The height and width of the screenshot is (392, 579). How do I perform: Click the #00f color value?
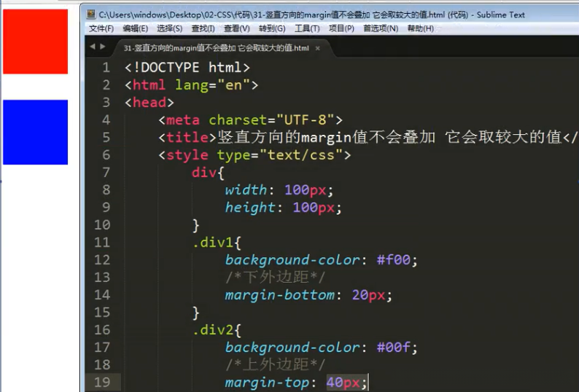pos(393,347)
